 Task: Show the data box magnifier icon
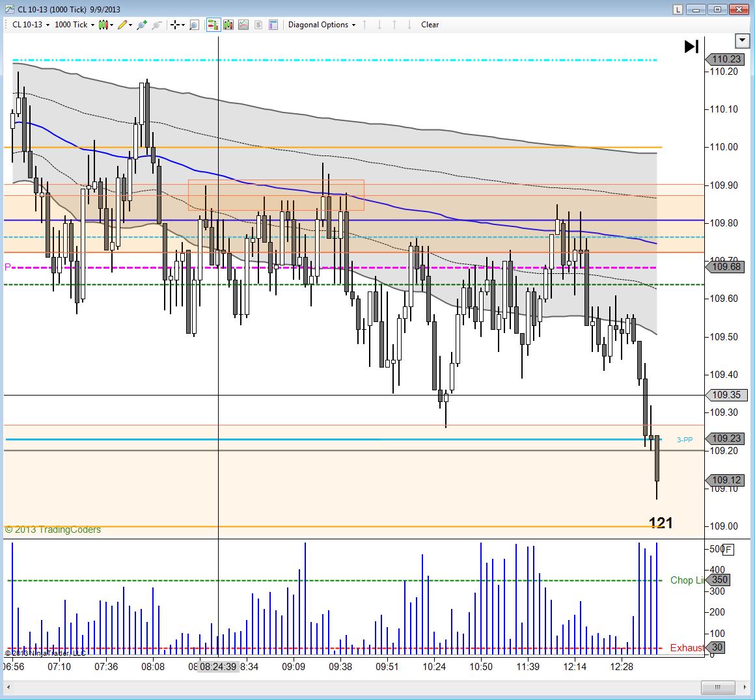coord(194,25)
